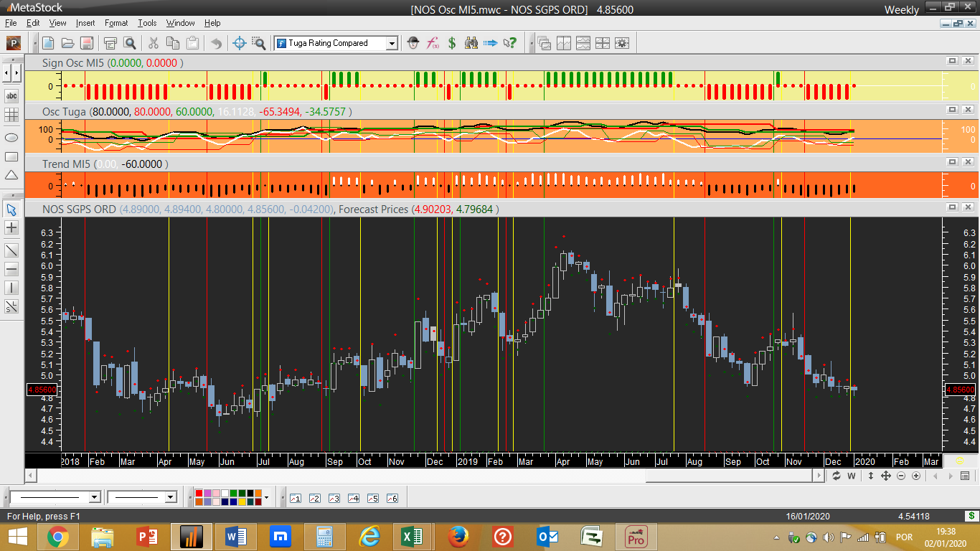Switch to chart layout 3 button

334,498
